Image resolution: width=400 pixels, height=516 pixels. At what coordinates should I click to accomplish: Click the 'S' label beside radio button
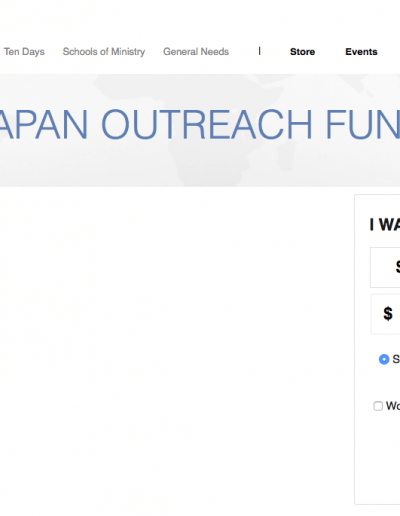(x=396, y=359)
